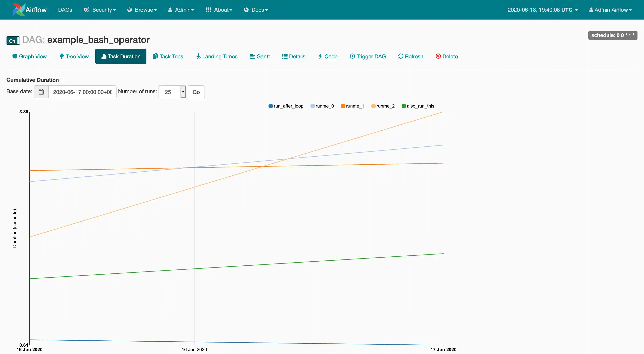
Task: Open the Number of runs dropdown
Action: tap(172, 92)
